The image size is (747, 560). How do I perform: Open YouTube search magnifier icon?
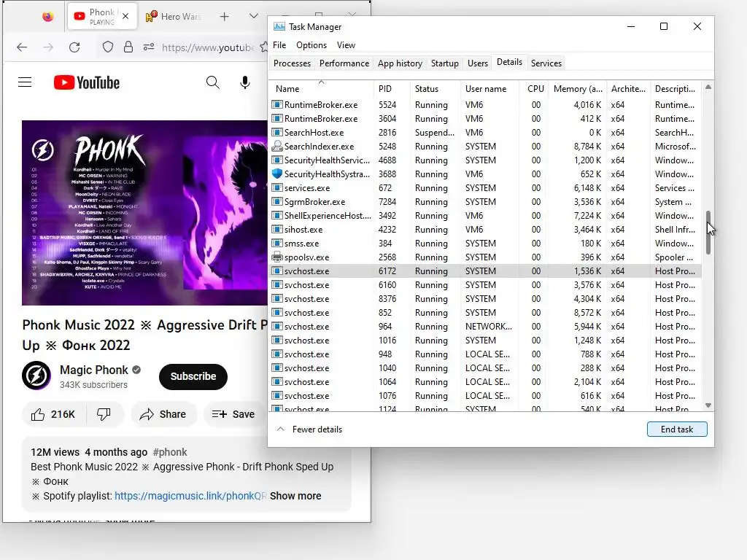(x=212, y=82)
